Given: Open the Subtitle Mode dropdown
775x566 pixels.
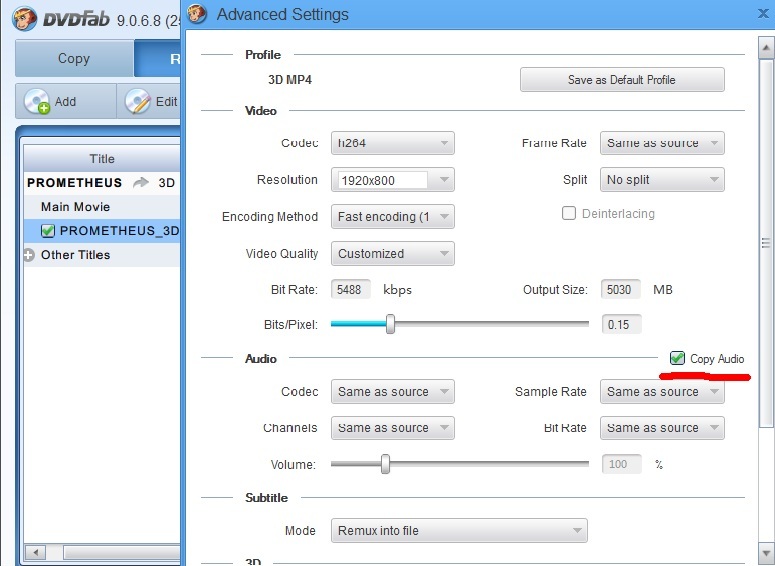Looking at the screenshot, I should [x=459, y=530].
